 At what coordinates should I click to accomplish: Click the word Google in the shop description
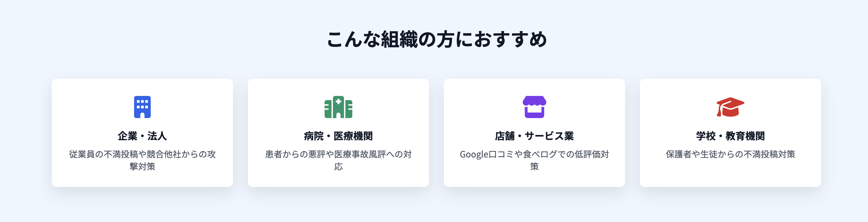pos(474,154)
